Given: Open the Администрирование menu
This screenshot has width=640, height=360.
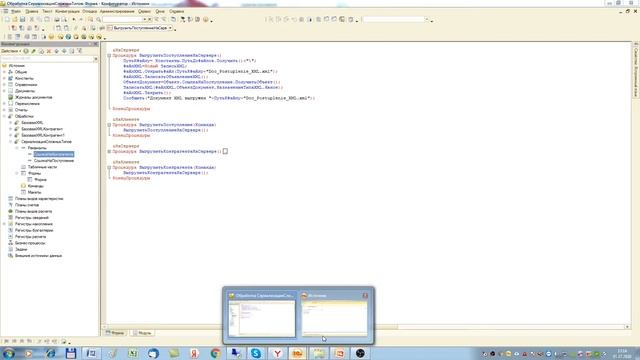Looking at the screenshot, I should pyautogui.click(x=117, y=11).
